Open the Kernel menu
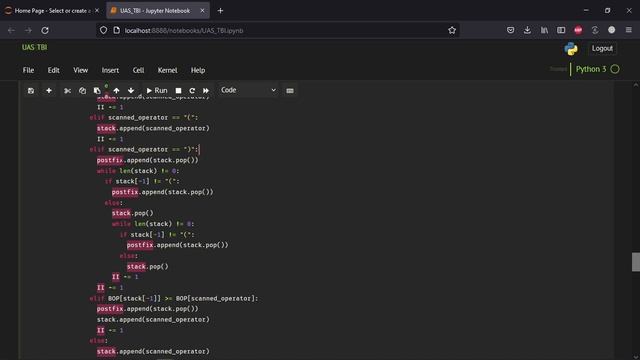The image size is (640, 360). [167, 70]
